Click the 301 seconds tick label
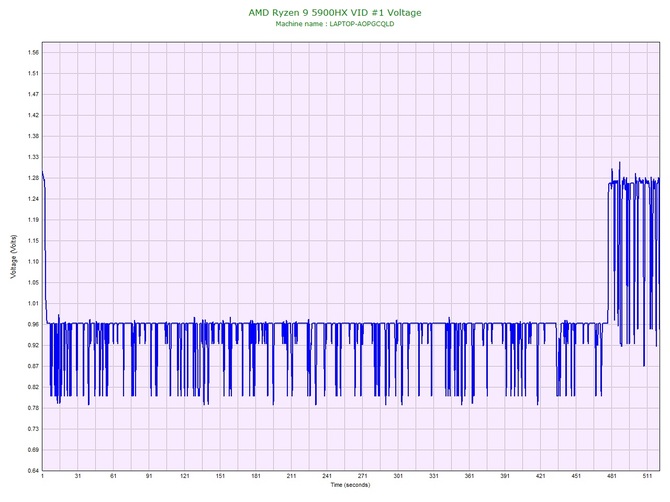Image resolution: width=670 pixels, height=502 pixels. (x=398, y=476)
